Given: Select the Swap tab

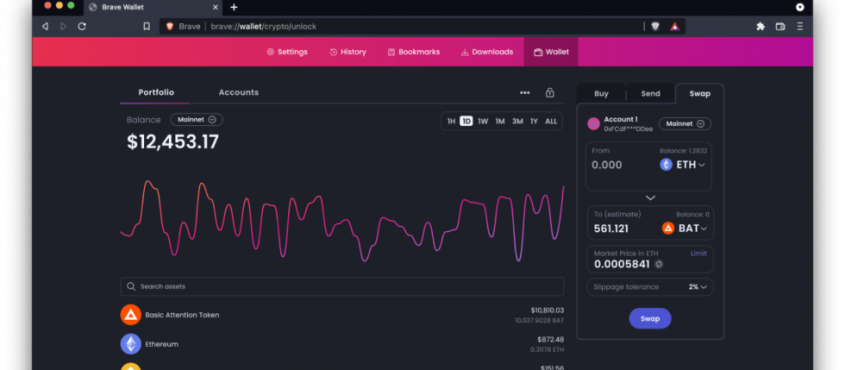Looking at the screenshot, I should tap(700, 94).
